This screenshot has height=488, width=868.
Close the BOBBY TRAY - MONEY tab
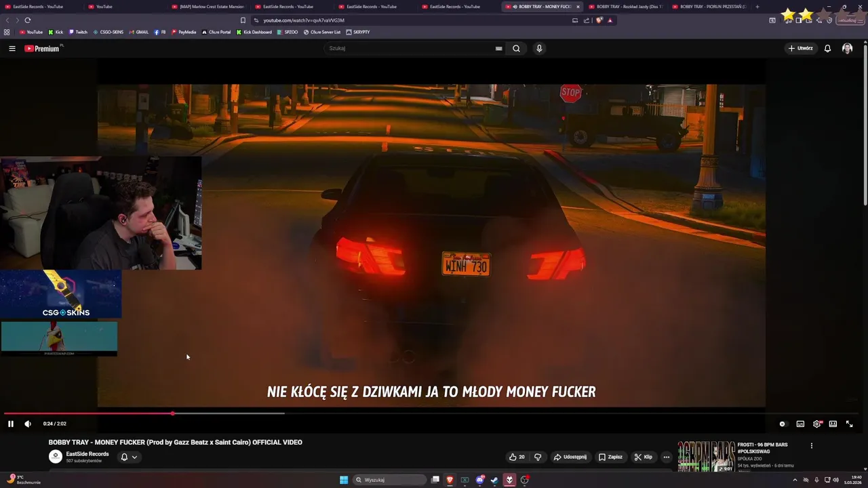pos(578,7)
